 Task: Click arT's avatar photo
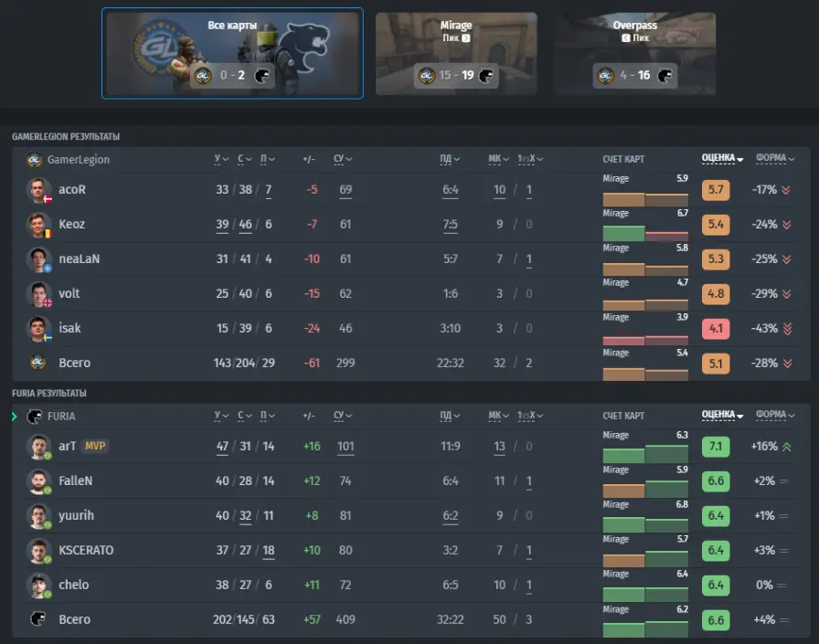pyautogui.click(x=38, y=446)
